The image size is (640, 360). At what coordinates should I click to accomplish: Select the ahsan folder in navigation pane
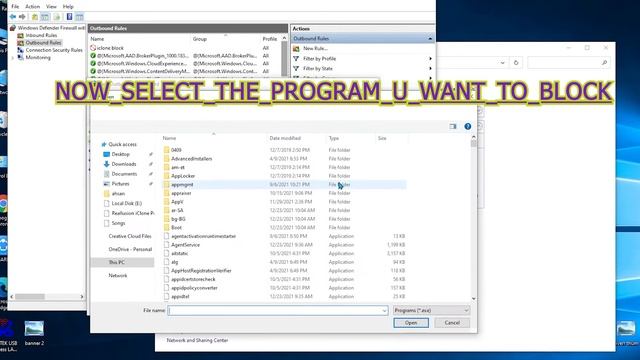[x=118, y=193]
